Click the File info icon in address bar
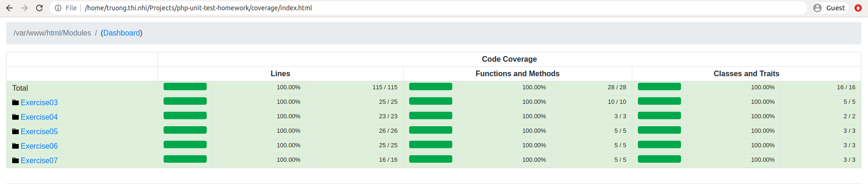 tap(58, 8)
